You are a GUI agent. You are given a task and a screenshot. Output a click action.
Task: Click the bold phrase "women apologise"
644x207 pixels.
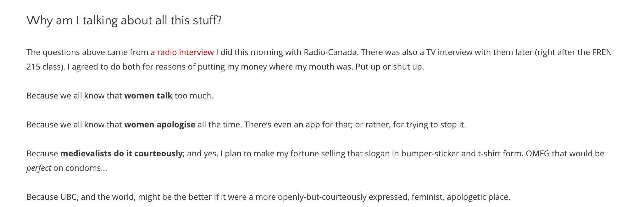point(159,125)
